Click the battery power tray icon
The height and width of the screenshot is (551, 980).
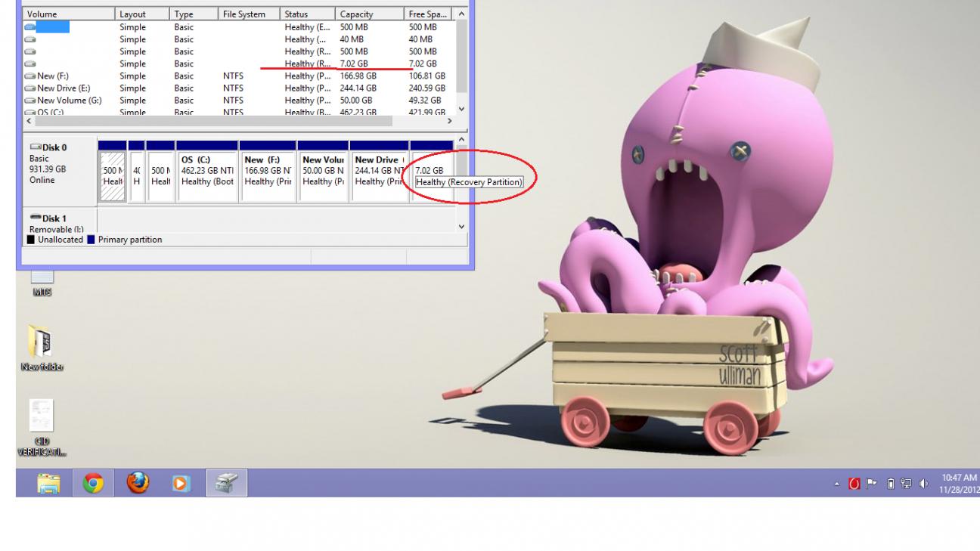[x=893, y=483]
